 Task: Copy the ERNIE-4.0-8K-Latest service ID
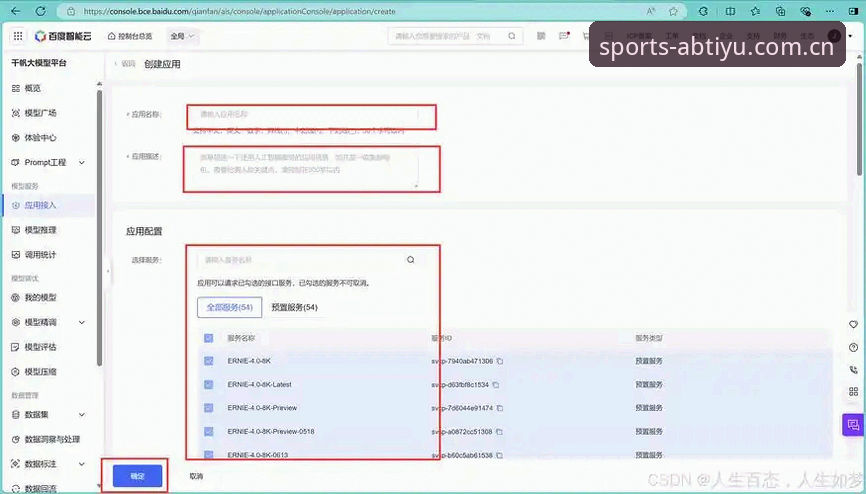(495, 385)
